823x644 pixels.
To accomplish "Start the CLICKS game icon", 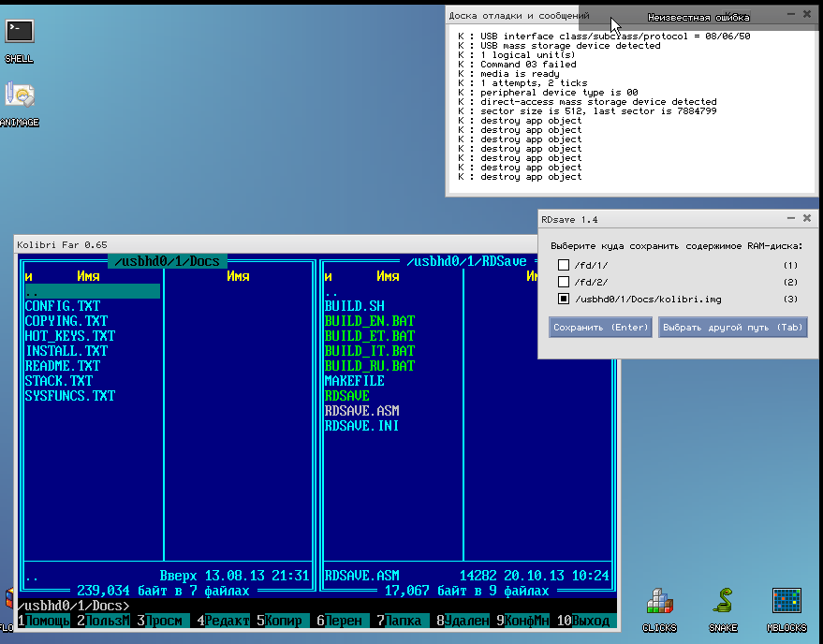I will (659, 602).
